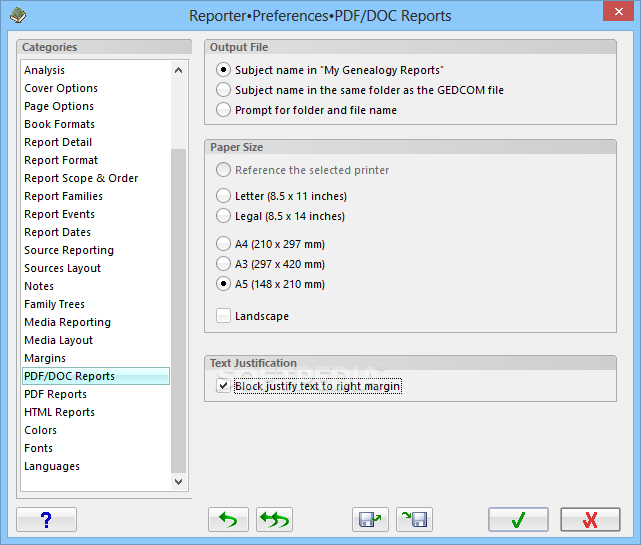The width and height of the screenshot is (641, 545).
Task: Select Report Scope & Order category
Action: [96, 178]
